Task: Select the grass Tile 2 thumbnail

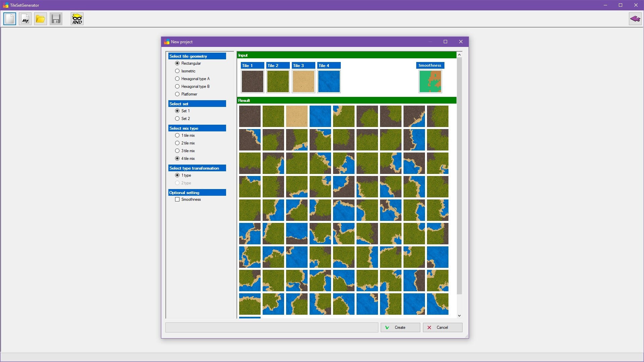Action: pos(278,81)
